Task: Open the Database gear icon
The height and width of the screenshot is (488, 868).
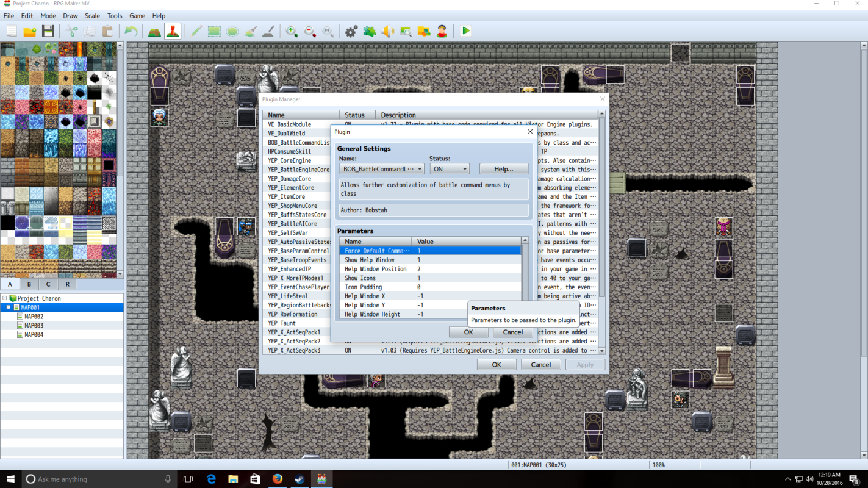Action: 351,31
